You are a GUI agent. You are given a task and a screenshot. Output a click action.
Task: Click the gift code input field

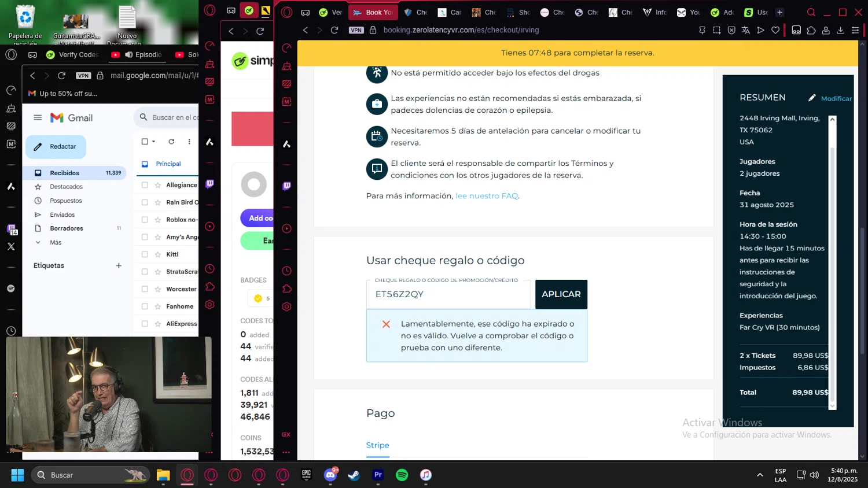point(448,294)
